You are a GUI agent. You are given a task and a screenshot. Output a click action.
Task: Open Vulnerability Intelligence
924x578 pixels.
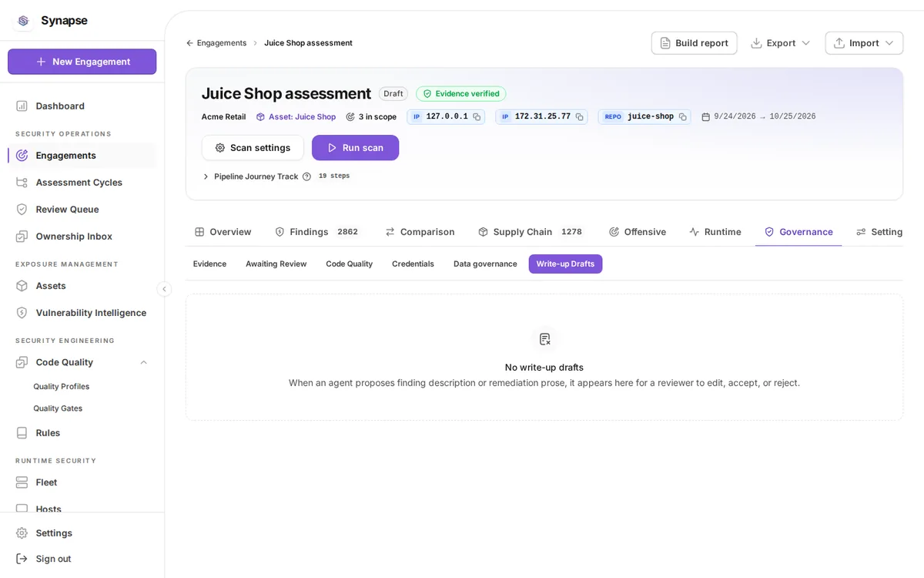(82, 312)
